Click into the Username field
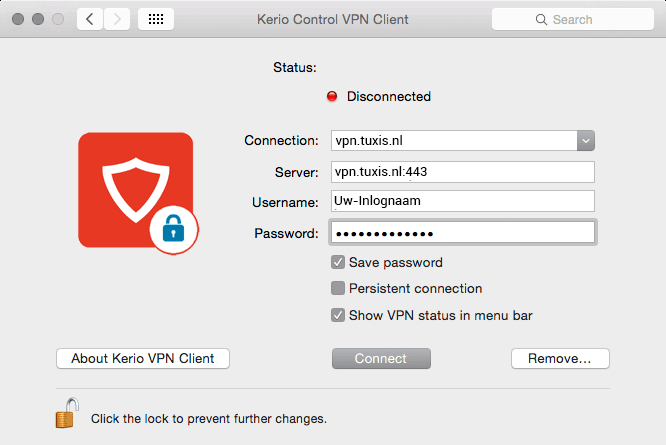 (463, 202)
